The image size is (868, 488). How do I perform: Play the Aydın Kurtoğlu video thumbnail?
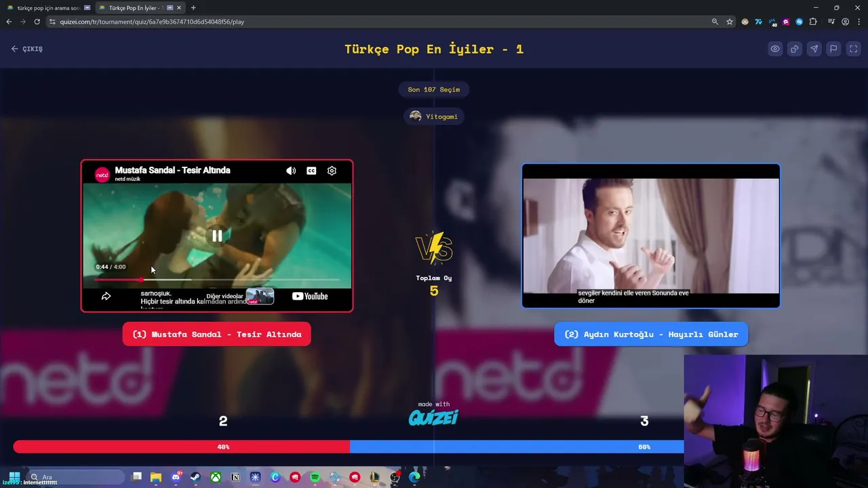tap(651, 236)
